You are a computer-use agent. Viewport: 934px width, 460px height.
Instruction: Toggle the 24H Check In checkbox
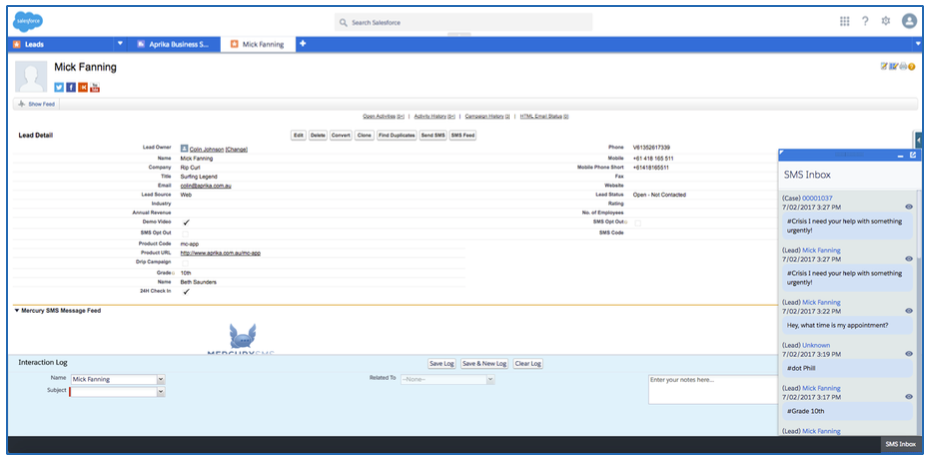click(x=186, y=292)
